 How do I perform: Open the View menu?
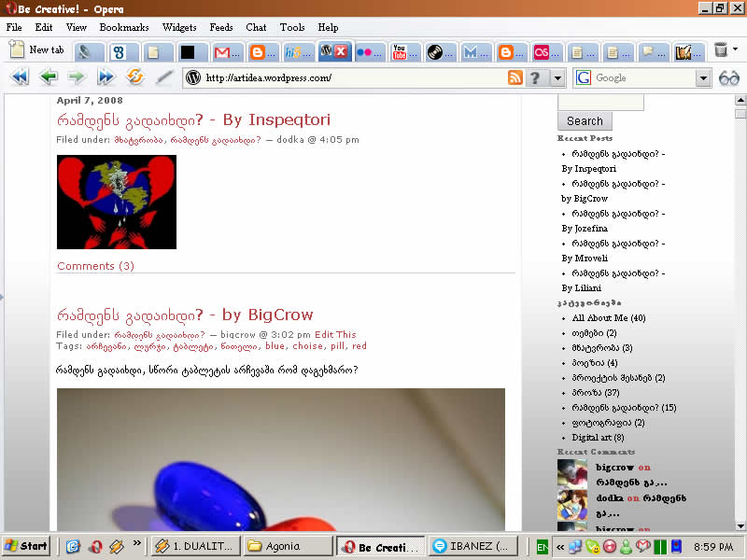tap(77, 28)
